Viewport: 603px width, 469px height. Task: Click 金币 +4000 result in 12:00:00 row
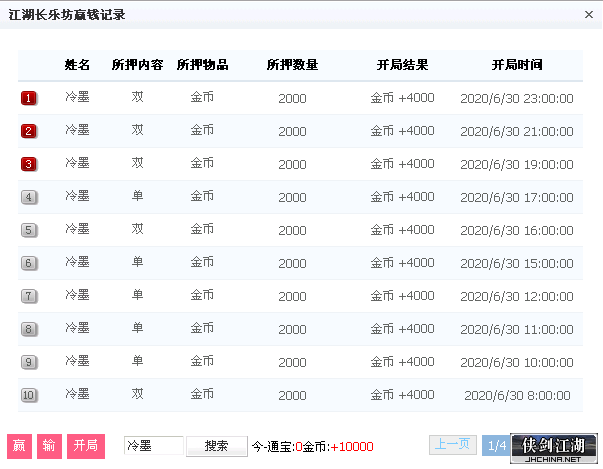coord(402,296)
